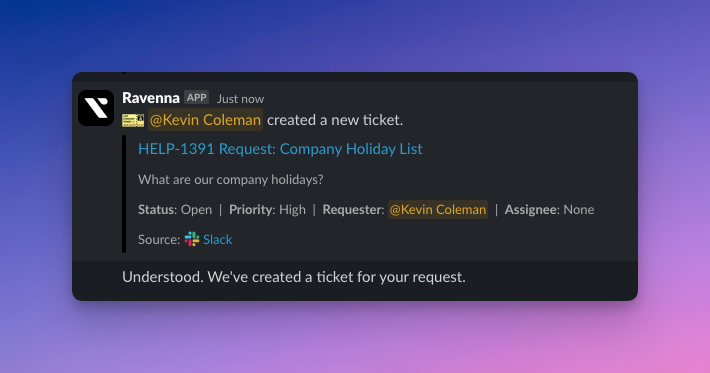The image size is (710, 373).
Task: Click the APP badge beside Ravenna
Action: (197, 98)
